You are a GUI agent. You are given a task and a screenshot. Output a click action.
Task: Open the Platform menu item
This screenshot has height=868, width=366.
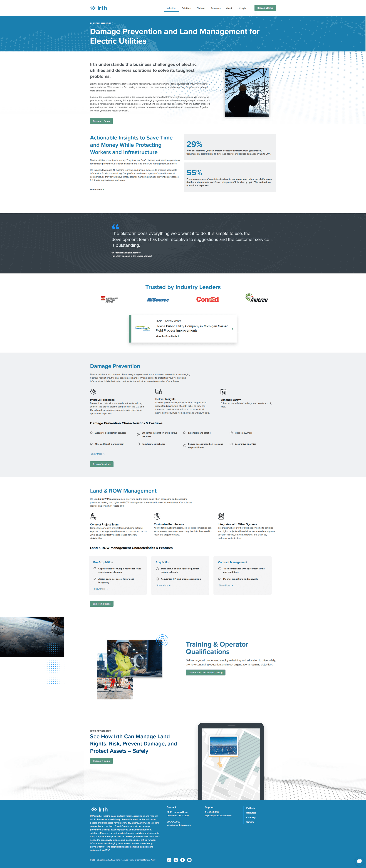[201, 8]
